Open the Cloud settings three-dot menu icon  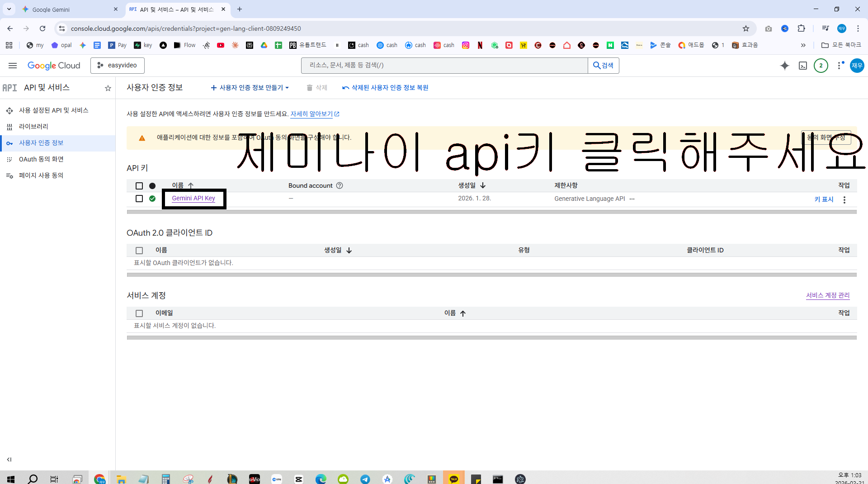[x=840, y=66]
